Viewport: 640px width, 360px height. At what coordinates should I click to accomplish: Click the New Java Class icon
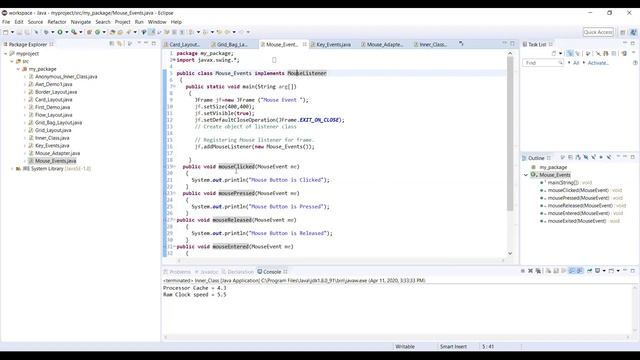97,32
